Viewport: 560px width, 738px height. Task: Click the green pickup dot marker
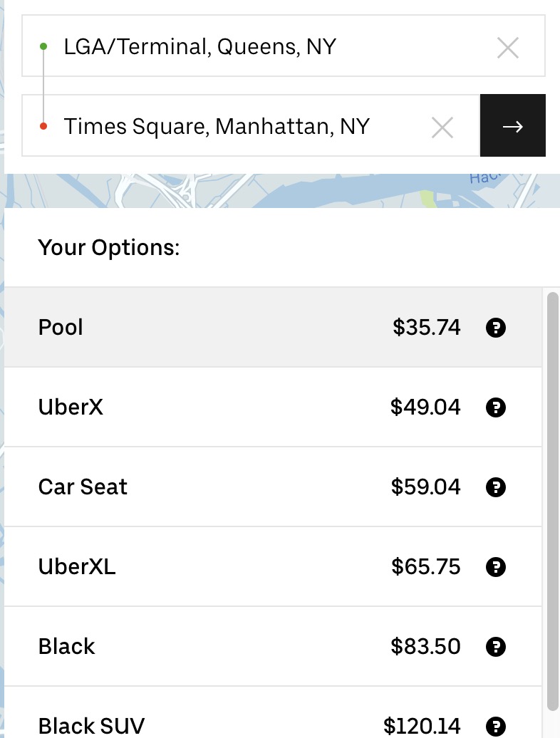pos(43,46)
